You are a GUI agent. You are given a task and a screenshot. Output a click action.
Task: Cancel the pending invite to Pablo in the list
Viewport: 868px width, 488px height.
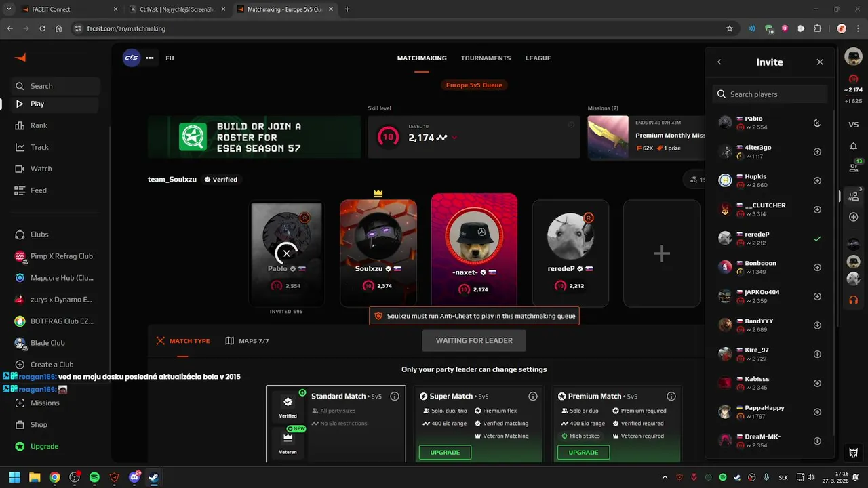pos(817,123)
